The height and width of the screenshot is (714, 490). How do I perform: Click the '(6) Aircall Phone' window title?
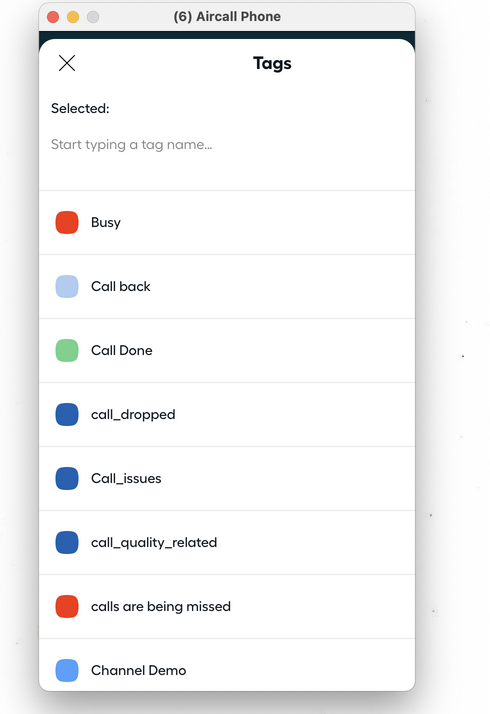pos(227,17)
